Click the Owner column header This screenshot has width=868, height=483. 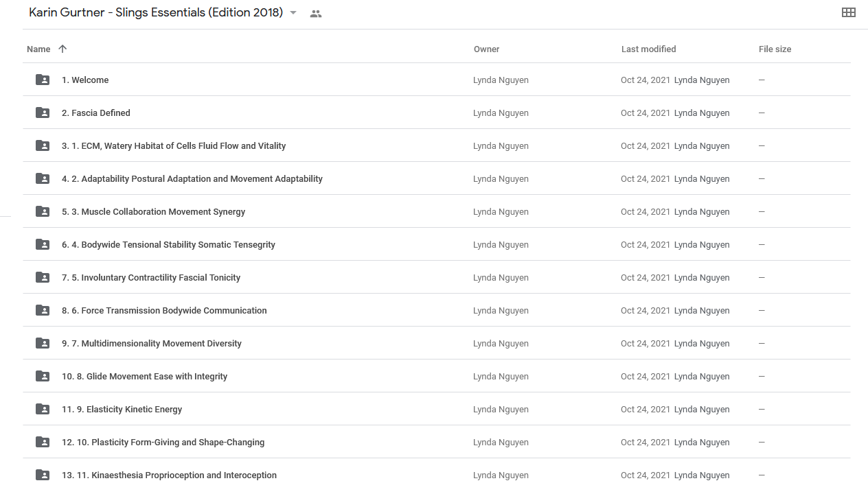(x=486, y=49)
